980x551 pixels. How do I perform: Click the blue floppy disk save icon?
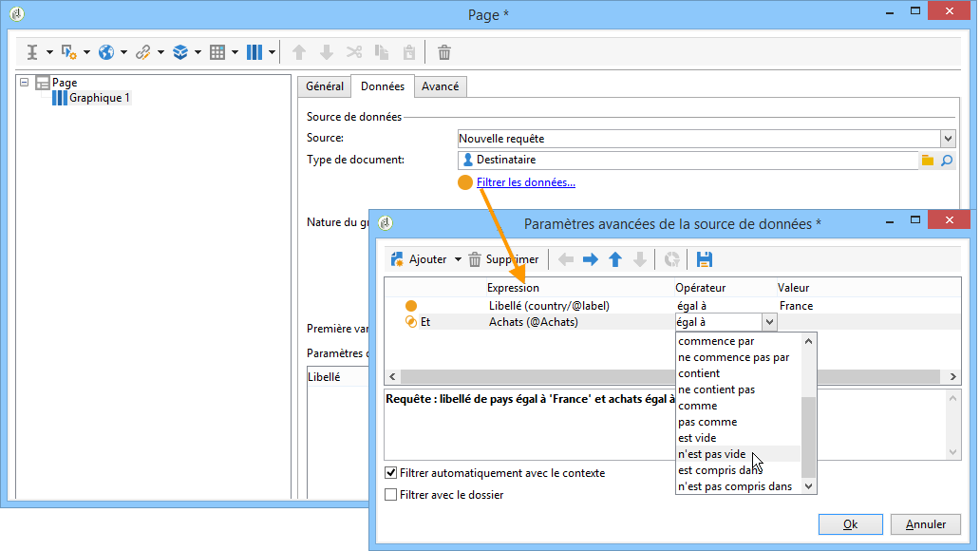(705, 259)
